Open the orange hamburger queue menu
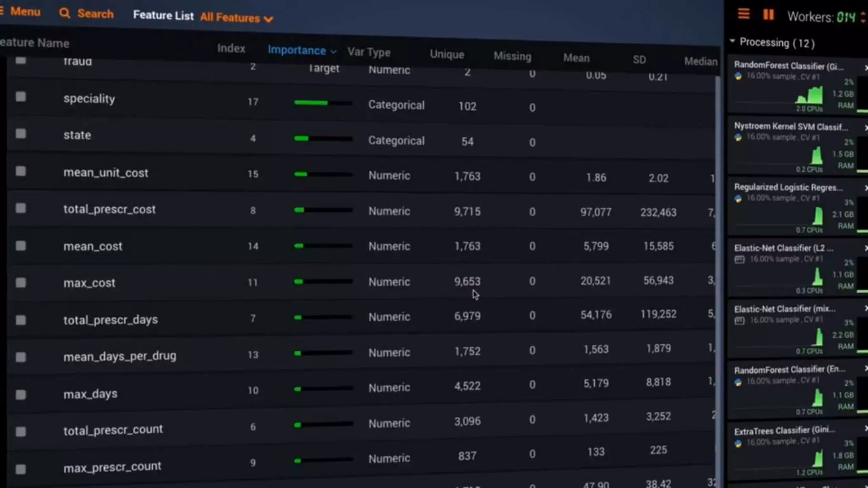 coord(743,14)
